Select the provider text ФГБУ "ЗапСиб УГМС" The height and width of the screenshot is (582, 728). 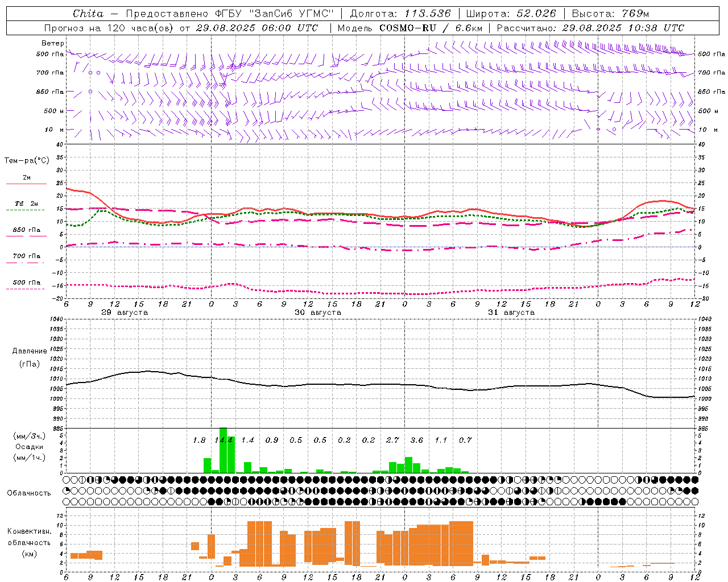(274, 14)
